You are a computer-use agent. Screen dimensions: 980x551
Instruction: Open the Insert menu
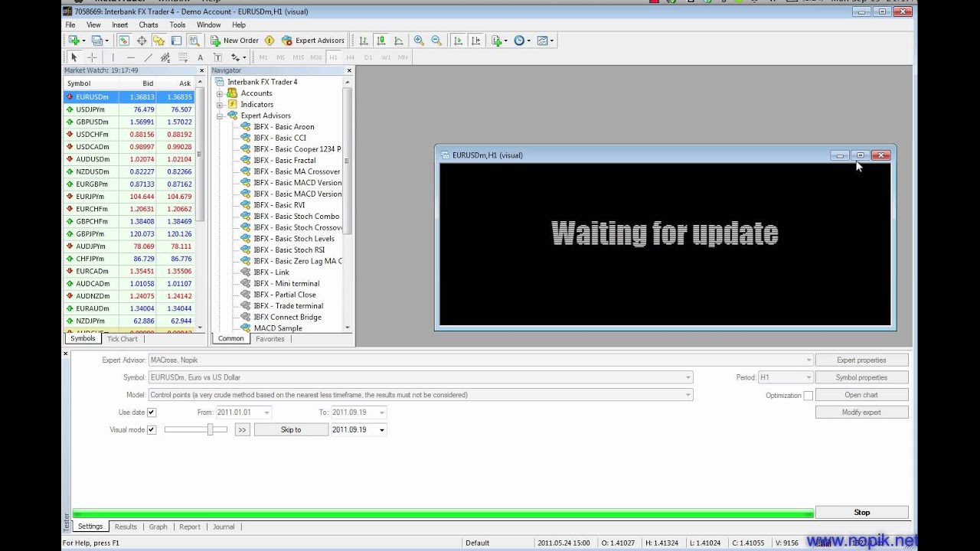[x=120, y=25]
